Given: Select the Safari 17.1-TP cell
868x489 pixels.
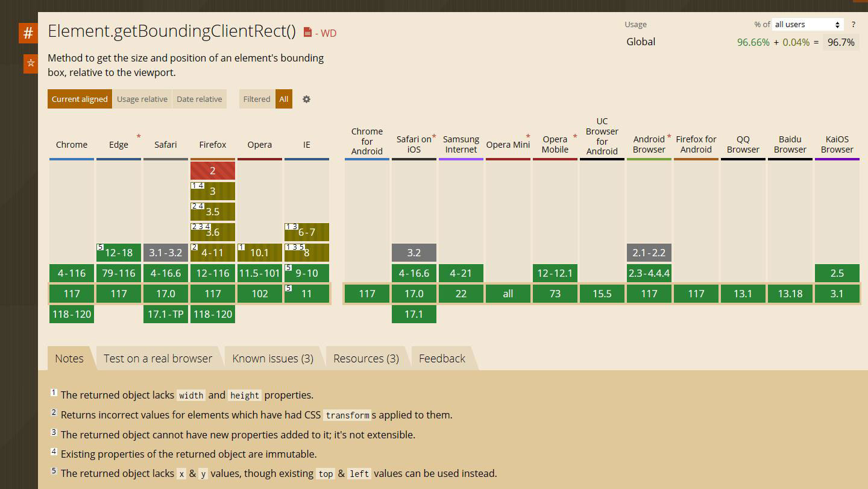Looking at the screenshot, I should point(166,314).
